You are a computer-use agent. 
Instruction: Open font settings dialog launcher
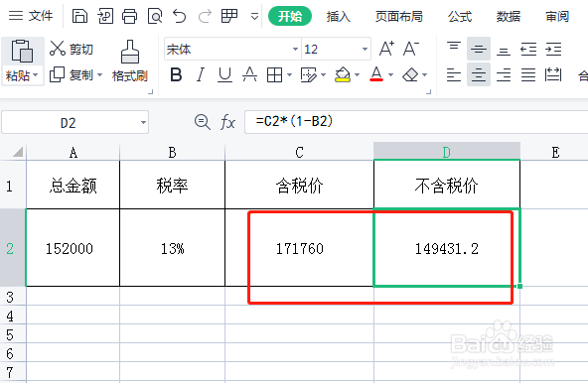point(429,91)
